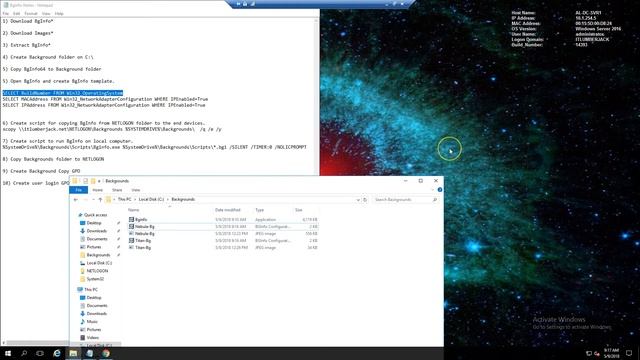Click the Properties icon in Explorer title bar

(x=85, y=181)
